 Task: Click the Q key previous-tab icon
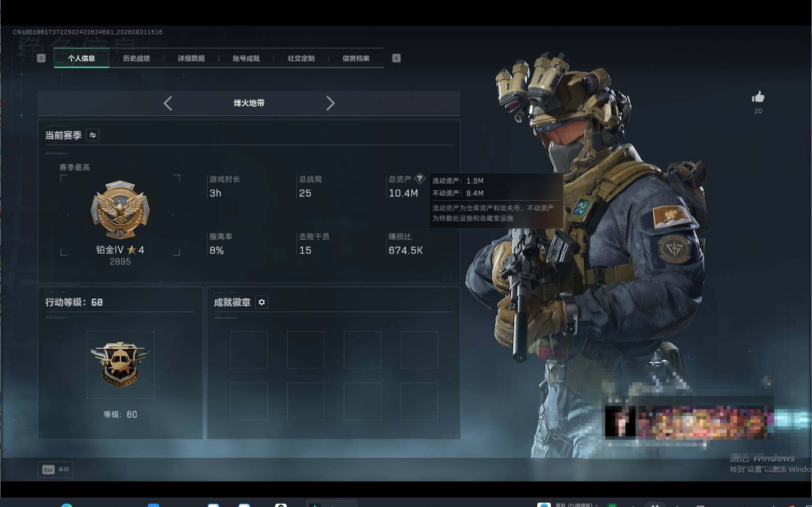click(x=42, y=58)
